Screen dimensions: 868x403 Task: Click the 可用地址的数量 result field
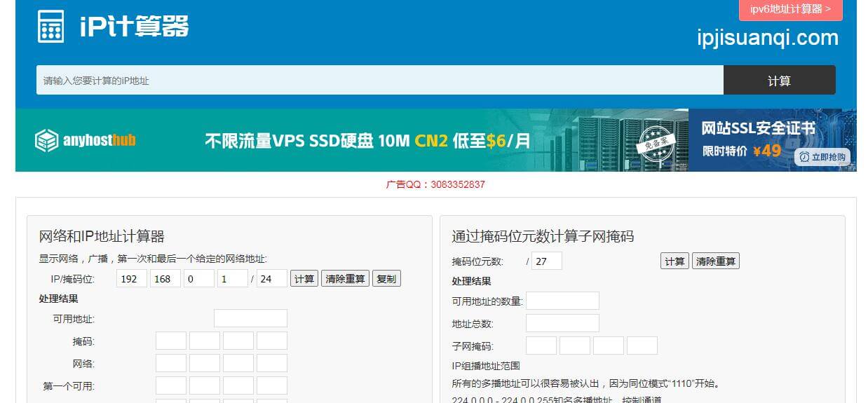562,301
